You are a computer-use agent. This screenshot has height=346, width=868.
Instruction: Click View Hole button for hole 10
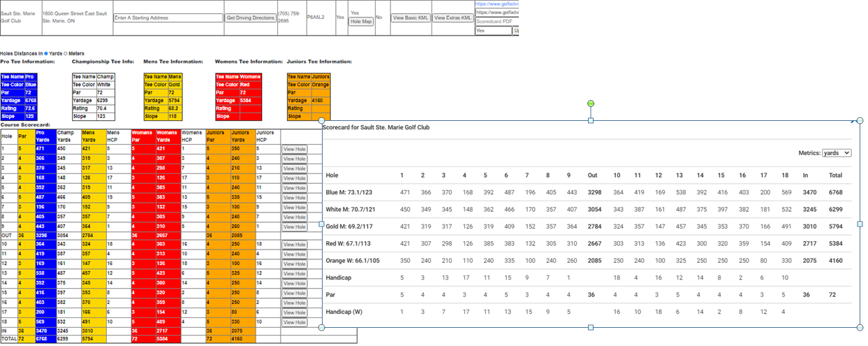294,245
